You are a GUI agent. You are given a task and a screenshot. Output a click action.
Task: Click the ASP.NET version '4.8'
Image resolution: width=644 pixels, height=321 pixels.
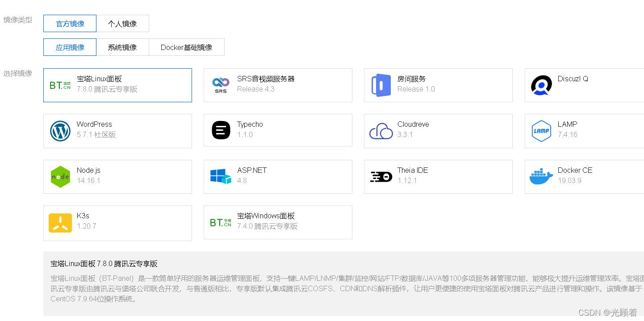(242, 181)
